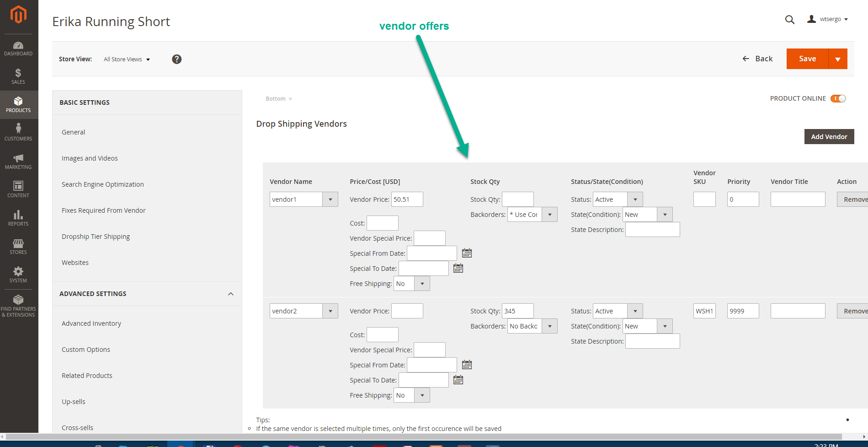Viewport: 868px width, 447px height.
Task: Open the wtsergo account menu
Action: pos(827,19)
